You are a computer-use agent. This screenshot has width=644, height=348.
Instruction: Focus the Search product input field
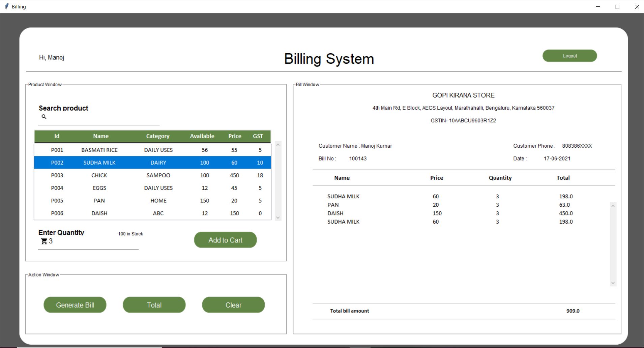click(x=101, y=117)
